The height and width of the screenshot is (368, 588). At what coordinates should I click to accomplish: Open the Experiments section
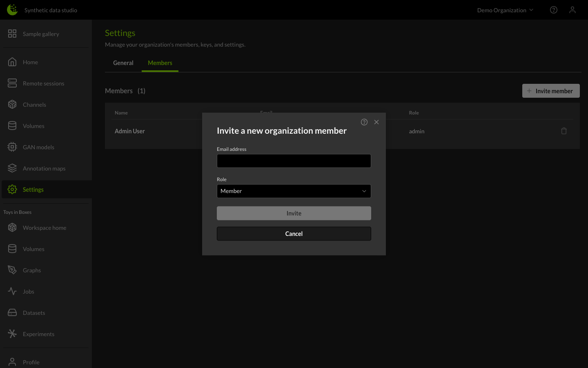[x=38, y=334]
